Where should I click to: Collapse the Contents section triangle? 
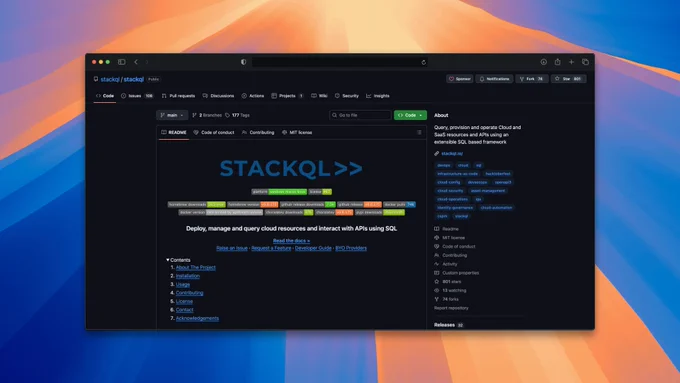pos(168,260)
